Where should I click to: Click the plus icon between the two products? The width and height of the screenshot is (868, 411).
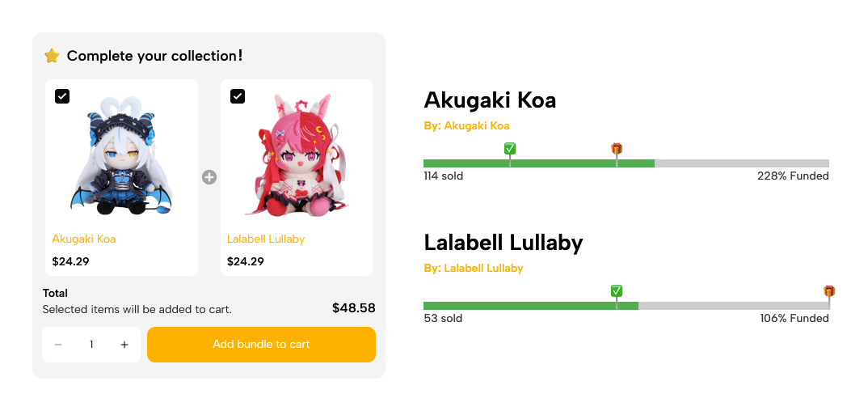(209, 177)
